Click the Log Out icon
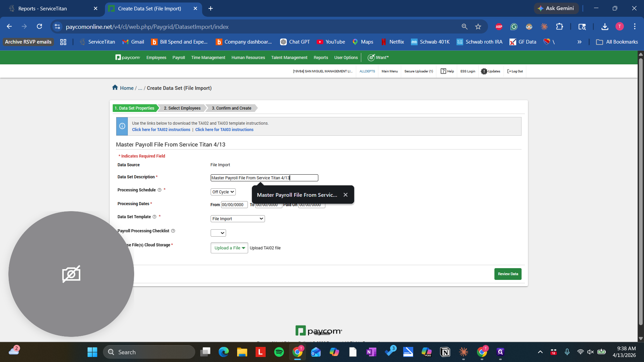 pos(509,71)
